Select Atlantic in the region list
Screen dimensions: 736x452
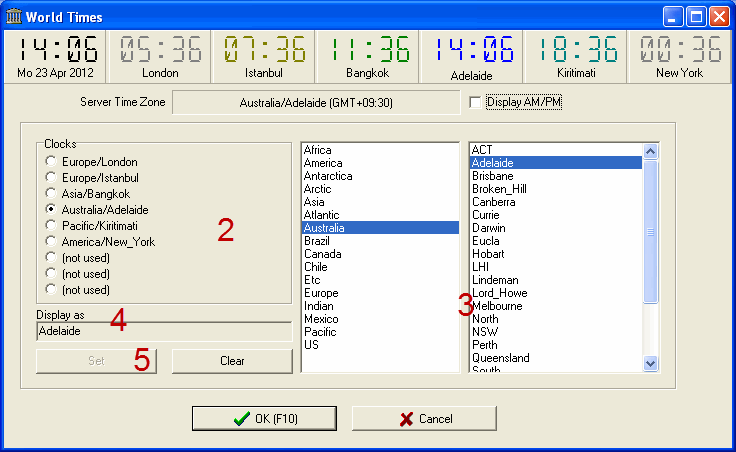tap(380, 215)
